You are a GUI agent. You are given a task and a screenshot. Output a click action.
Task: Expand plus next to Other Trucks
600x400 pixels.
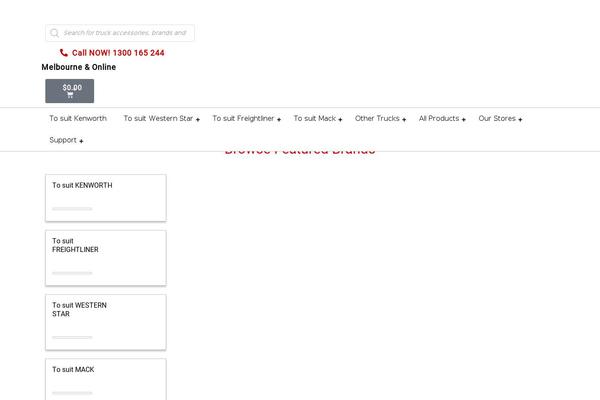click(x=404, y=119)
